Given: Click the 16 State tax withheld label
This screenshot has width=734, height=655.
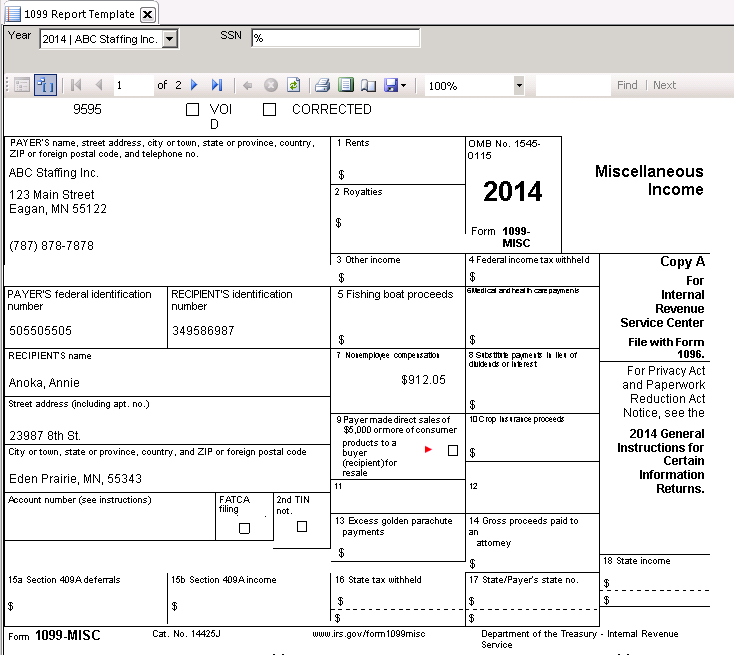Looking at the screenshot, I should tap(378, 580).
